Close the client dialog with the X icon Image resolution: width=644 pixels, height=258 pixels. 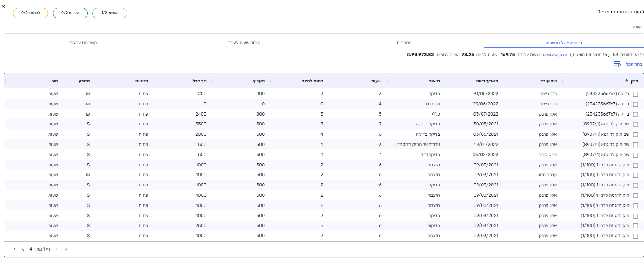point(4,6)
